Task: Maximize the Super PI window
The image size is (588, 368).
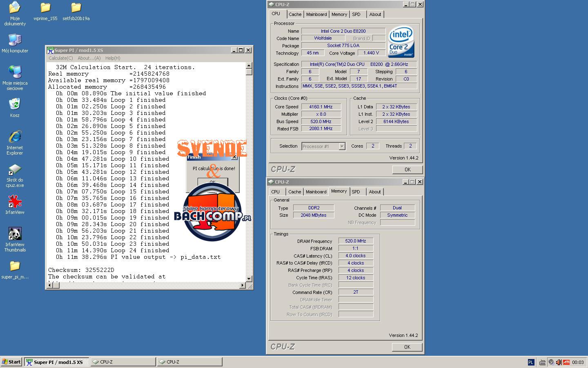Action: pyautogui.click(x=241, y=50)
